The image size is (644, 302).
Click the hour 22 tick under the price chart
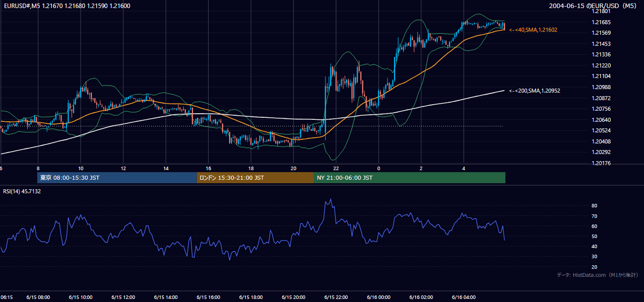tap(336, 168)
